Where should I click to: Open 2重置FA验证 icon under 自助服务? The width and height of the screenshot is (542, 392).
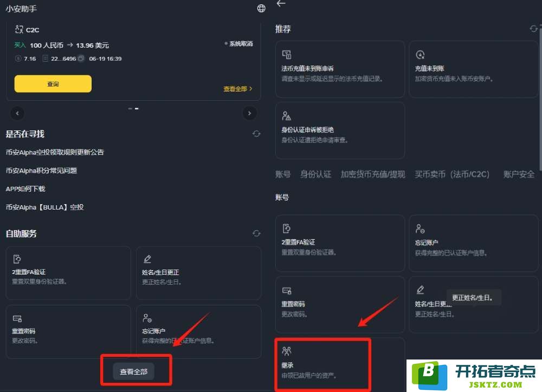17,259
